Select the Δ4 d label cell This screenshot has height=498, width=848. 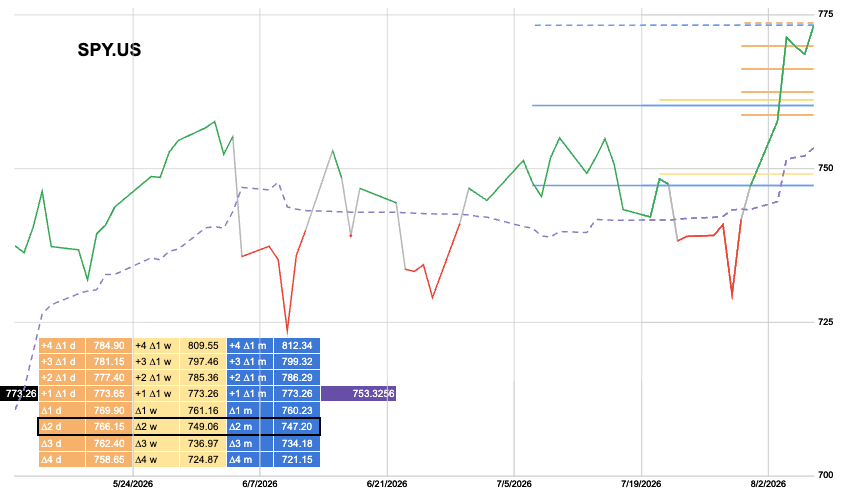click(62, 460)
